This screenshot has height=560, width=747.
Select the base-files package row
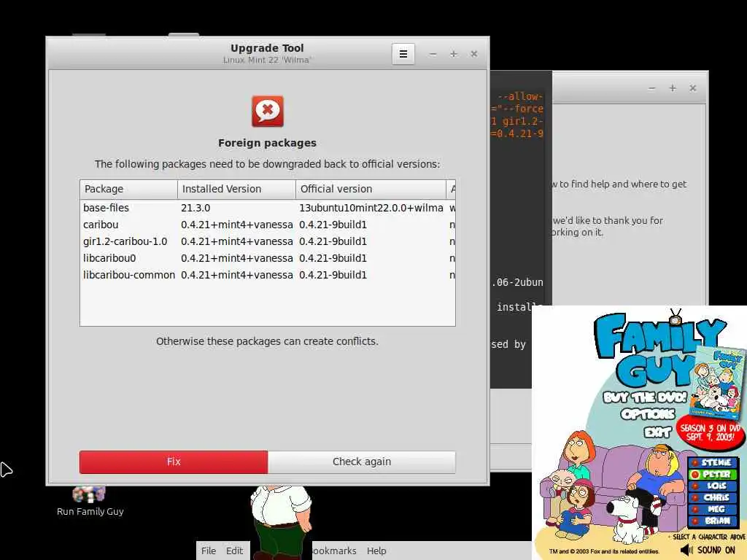coord(267,208)
